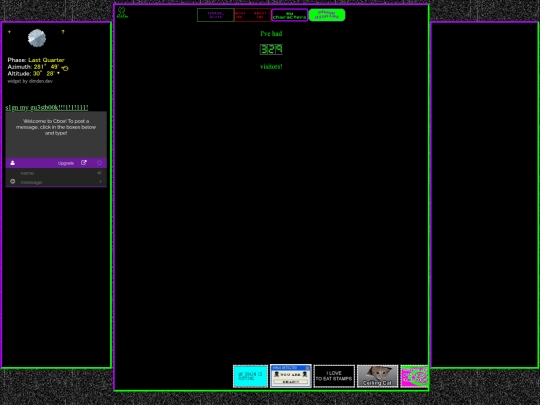Click the cyan 'my brain is rotting' stamp

pyautogui.click(x=250, y=376)
